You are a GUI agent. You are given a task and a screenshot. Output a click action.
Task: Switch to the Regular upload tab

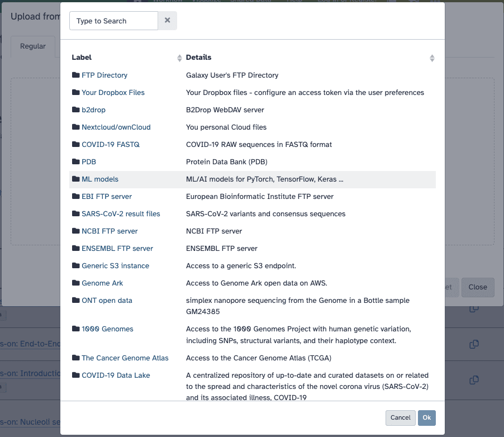(33, 46)
